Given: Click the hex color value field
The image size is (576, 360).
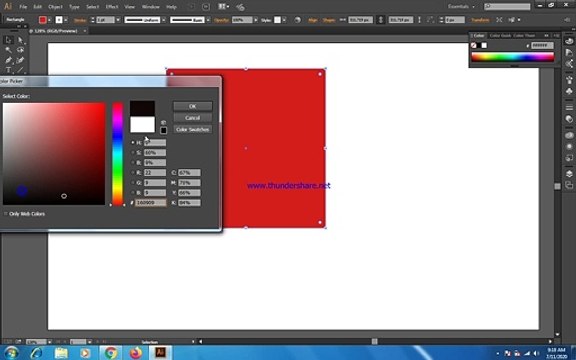Looking at the screenshot, I should [151, 203].
